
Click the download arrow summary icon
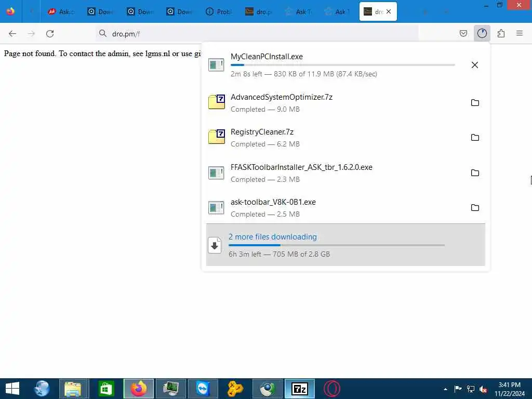[x=215, y=245]
